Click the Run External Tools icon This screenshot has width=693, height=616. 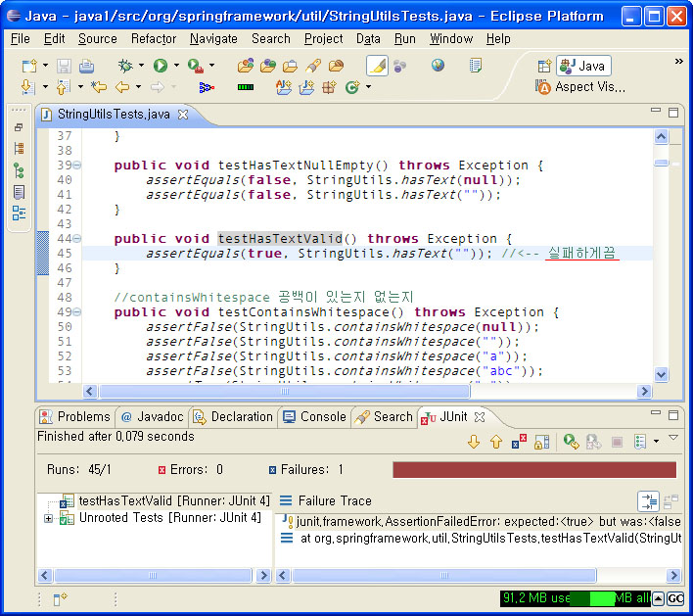[x=196, y=66]
